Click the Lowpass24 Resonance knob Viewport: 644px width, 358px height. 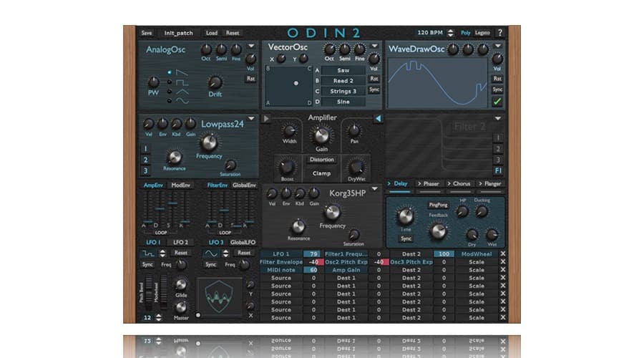pyautogui.click(x=174, y=157)
